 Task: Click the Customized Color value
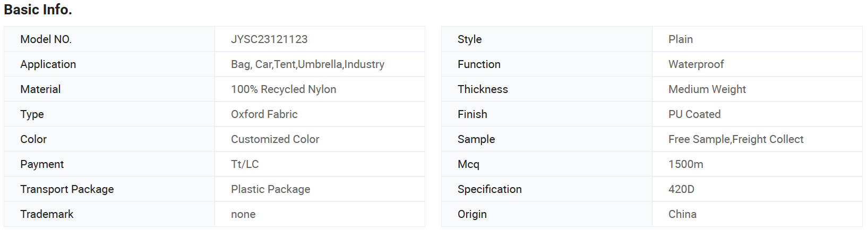[x=275, y=139]
